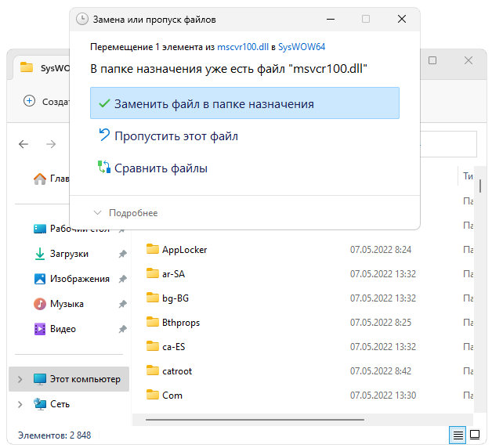Expand the Сеть tree node
The width and height of the screenshot is (492, 448).
20,404
